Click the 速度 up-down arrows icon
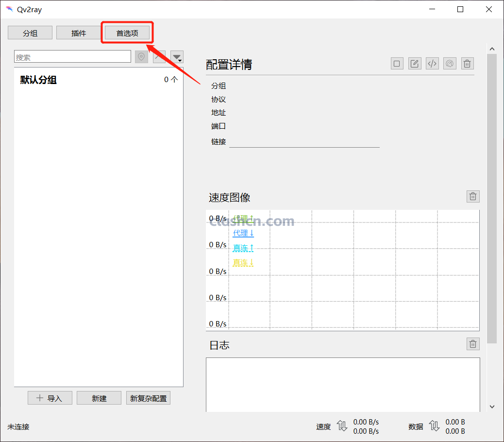Image resolution: width=504 pixels, height=442 pixels. 342,426
